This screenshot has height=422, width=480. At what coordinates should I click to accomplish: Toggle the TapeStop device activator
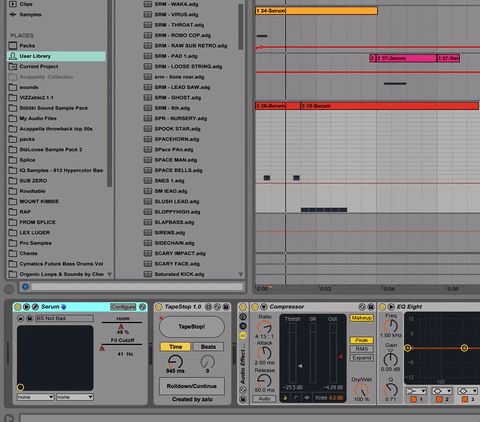[159, 307]
